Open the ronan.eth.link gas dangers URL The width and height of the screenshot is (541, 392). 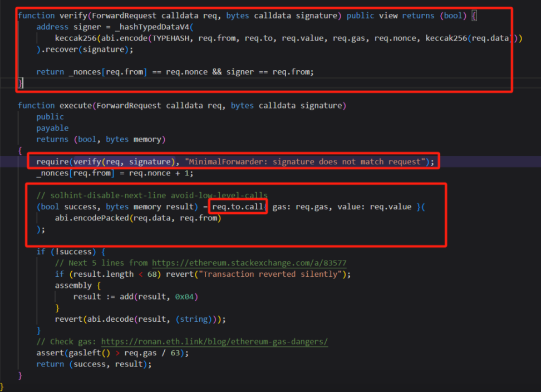[x=216, y=341]
